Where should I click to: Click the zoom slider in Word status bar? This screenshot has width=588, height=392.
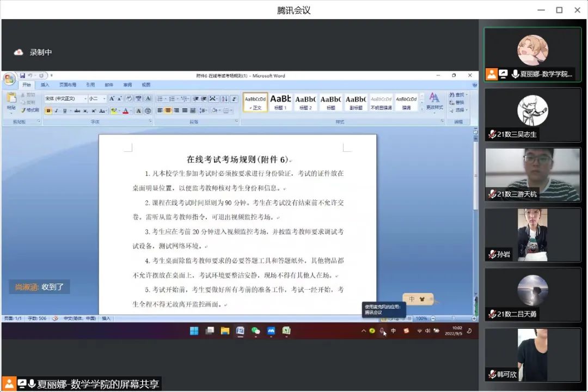click(x=452, y=318)
